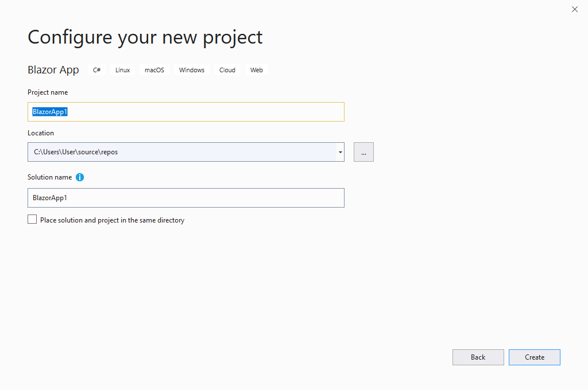Click the 'Configure your new project' heading
Image resolution: width=588 pixels, height=390 pixels.
point(145,37)
